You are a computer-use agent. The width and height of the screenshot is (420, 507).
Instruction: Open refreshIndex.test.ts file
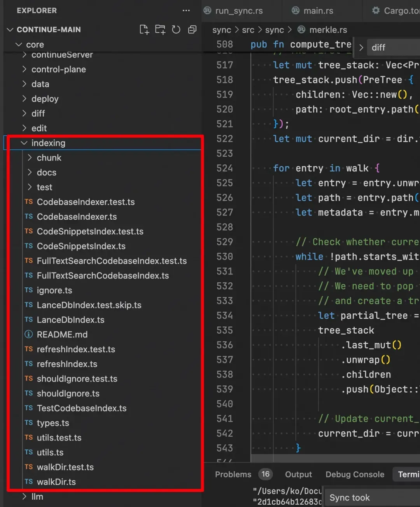coord(76,349)
